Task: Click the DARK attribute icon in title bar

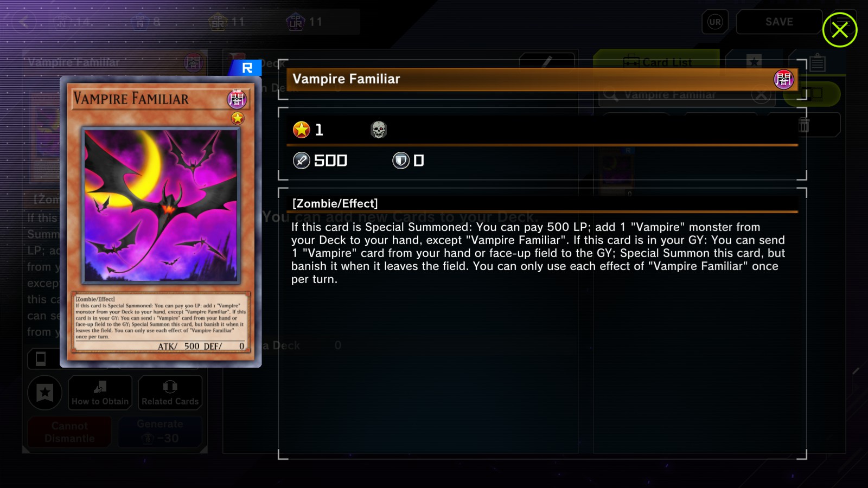Action: click(x=783, y=80)
